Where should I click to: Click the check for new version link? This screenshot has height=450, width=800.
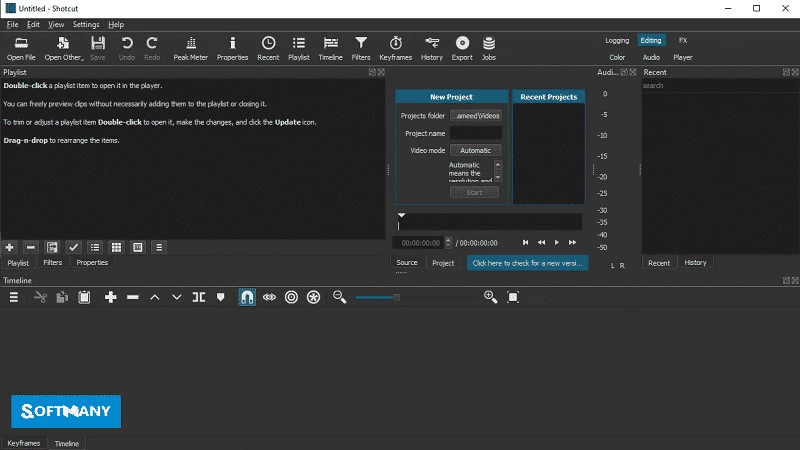point(528,263)
